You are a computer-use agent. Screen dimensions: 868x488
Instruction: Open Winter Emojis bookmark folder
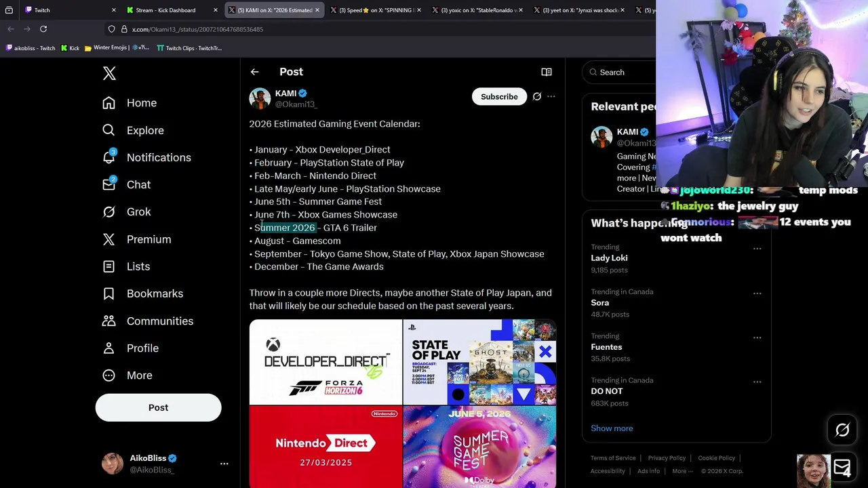117,48
